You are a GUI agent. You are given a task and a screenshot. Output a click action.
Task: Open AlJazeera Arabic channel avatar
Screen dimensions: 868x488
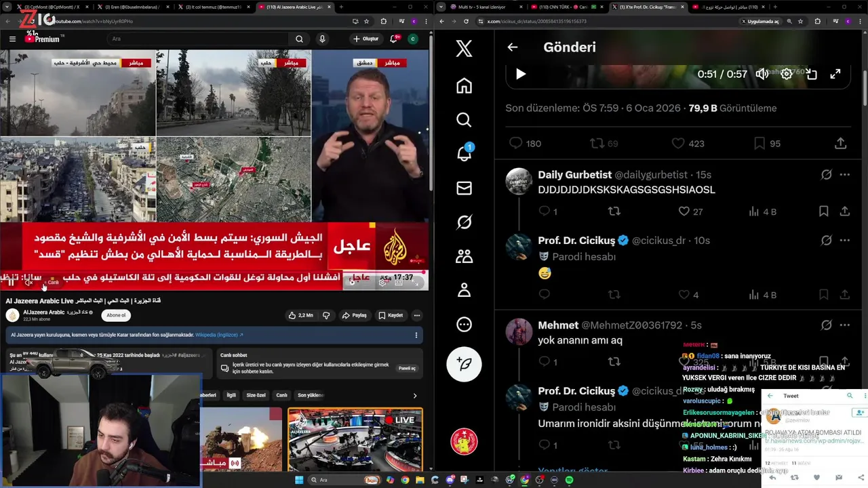13,315
